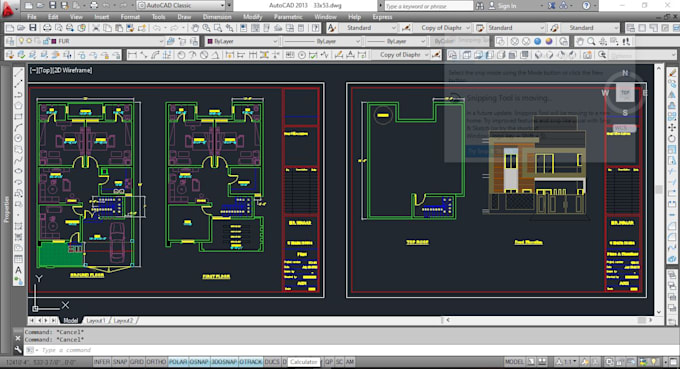The width and height of the screenshot is (680, 369).
Task: Select the Line tool in draw toolbar
Action: tap(18, 72)
